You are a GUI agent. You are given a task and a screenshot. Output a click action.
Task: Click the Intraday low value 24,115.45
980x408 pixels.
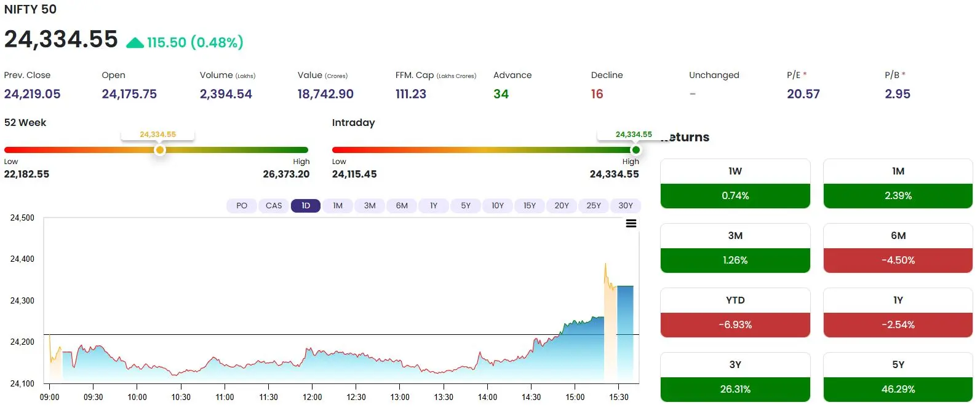pos(354,174)
